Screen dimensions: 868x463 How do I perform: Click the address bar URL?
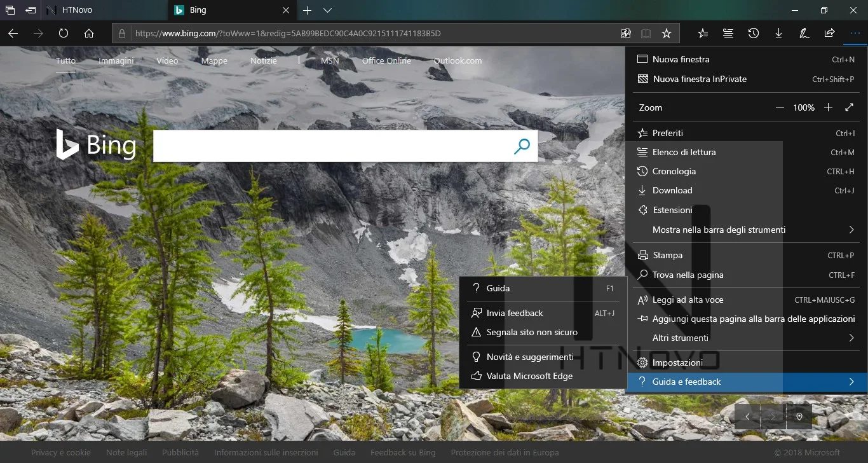click(288, 33)
